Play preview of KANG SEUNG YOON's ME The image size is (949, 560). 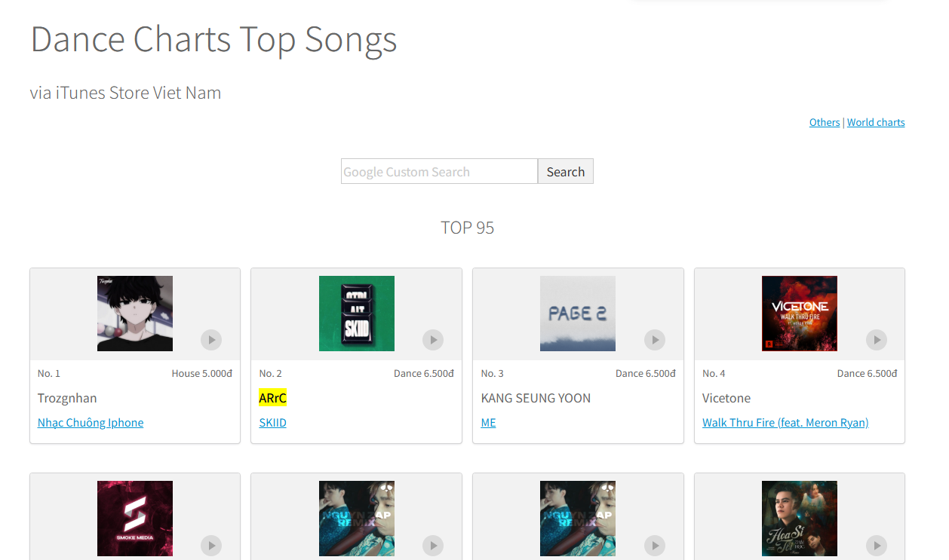point(655,340)
